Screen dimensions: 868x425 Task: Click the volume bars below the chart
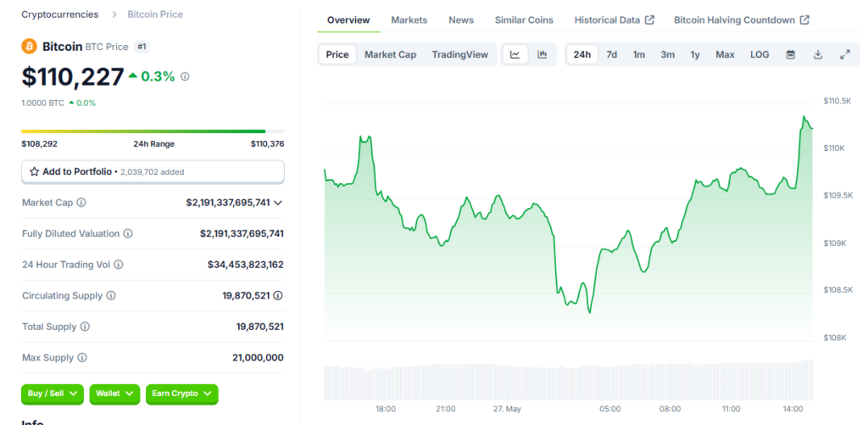(x=569, y=381)
